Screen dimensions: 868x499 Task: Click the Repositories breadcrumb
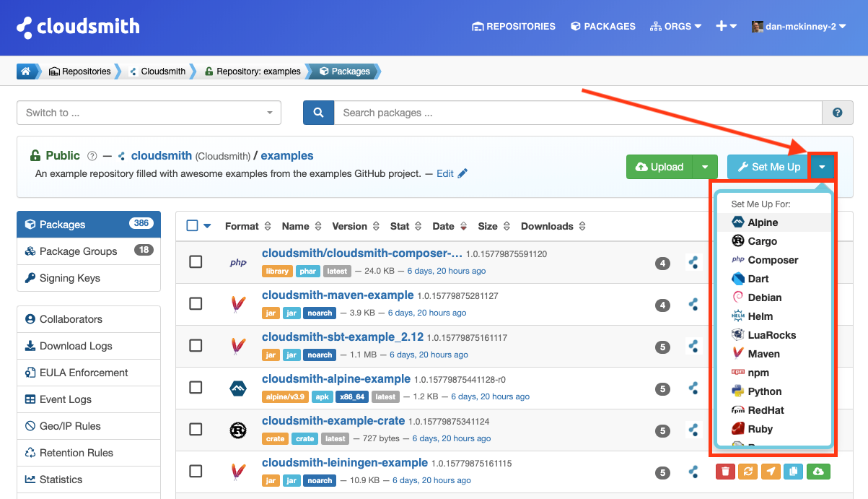coord(80,71)
